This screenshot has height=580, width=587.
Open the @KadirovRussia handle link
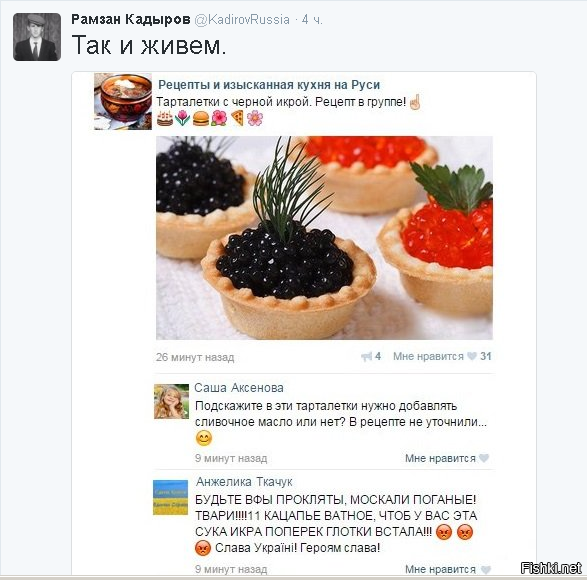(242, 19)
